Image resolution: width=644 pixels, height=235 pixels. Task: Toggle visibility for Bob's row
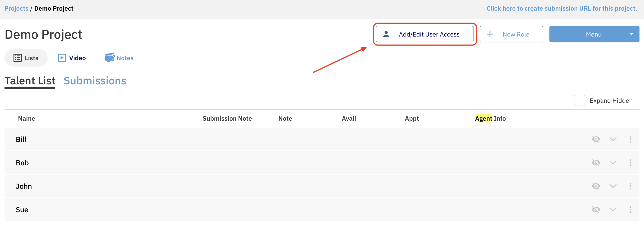point(596,163)
